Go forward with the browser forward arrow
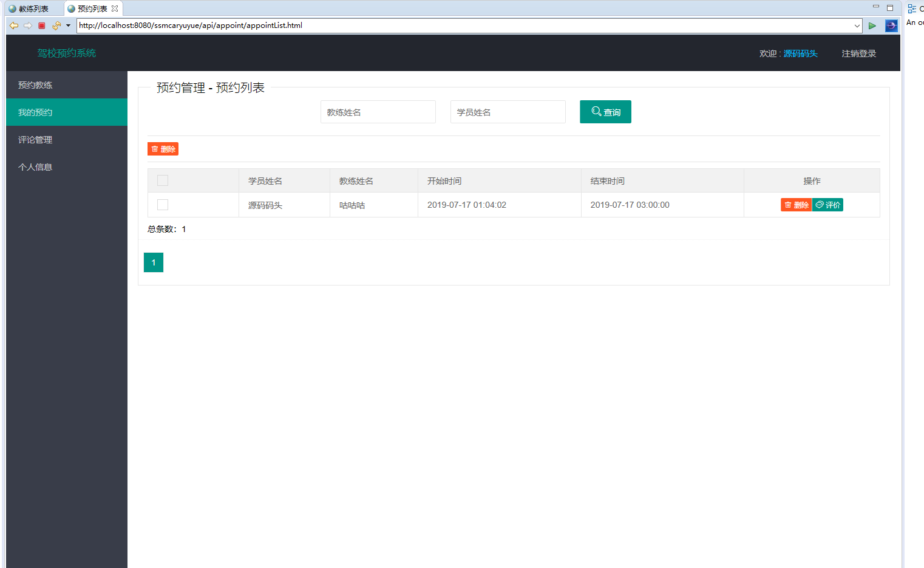This screenshot has height=568, width=924. tap(27, 26)
